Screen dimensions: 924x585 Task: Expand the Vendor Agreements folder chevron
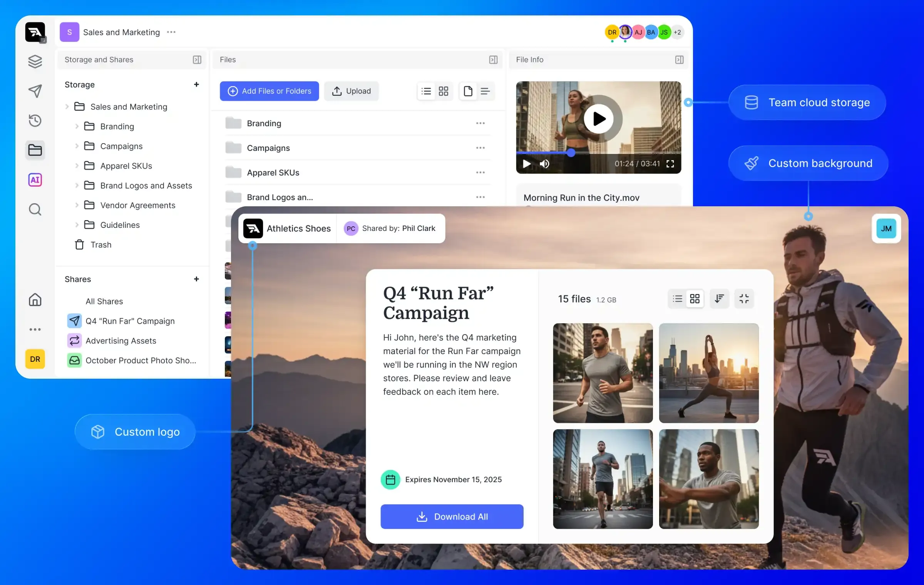77,205
